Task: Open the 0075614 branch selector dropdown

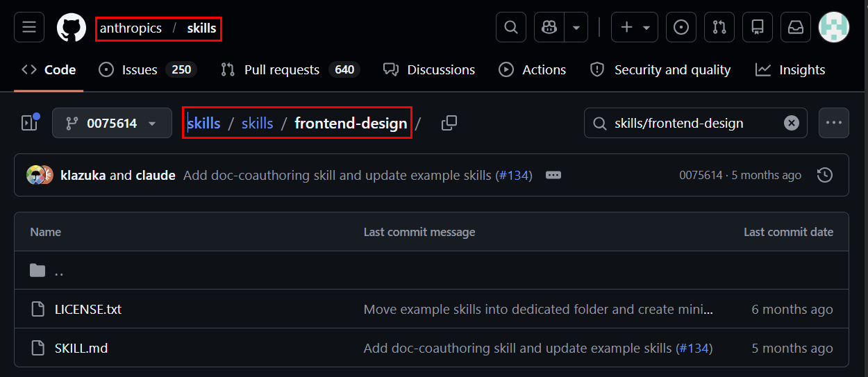Action: [112, 123]
